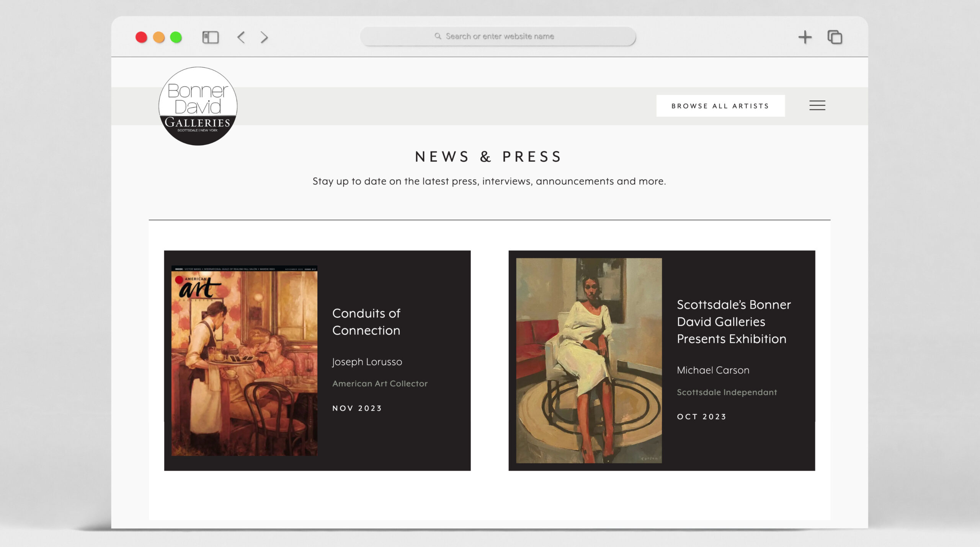Open the hamburger menu
Image resolution: width=980 pixels, height=547 pixels.
click(x=817, y=105)
